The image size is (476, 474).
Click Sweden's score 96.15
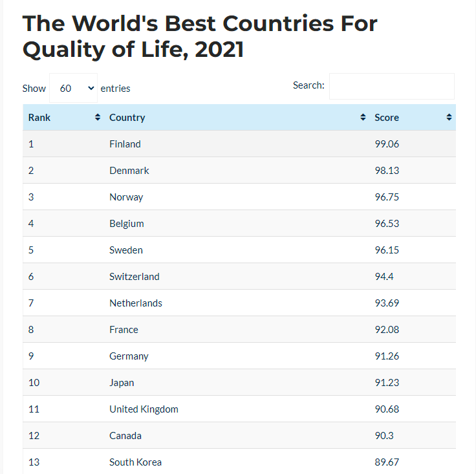[x=387, y=250]
